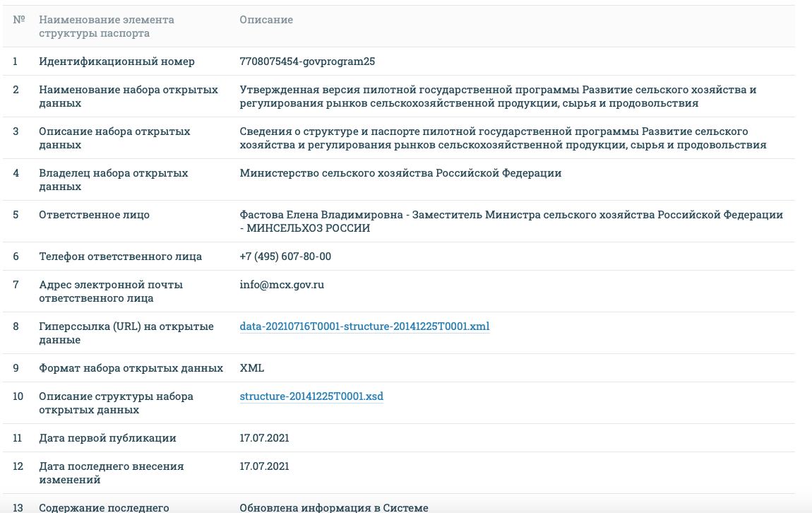This screenshot has width=812, height=513.
Task: Click the "№" column header
Action: tap(19, 20)
